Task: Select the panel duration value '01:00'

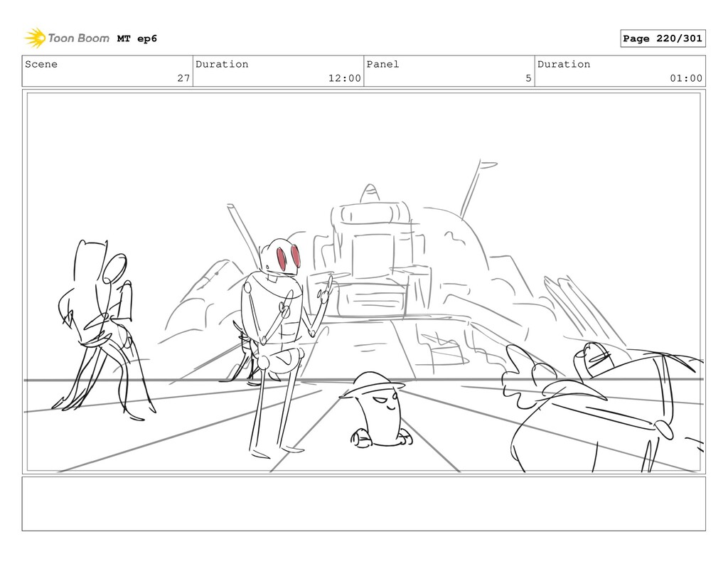Action: coord(686,78)
